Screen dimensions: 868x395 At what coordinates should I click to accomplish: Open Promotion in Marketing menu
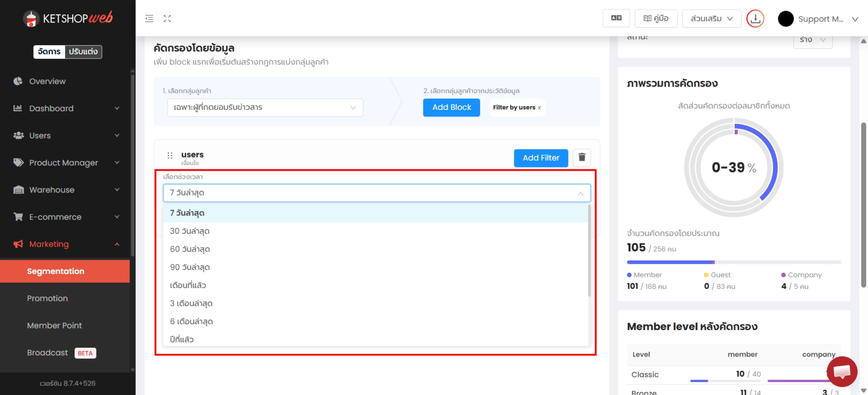47,298
